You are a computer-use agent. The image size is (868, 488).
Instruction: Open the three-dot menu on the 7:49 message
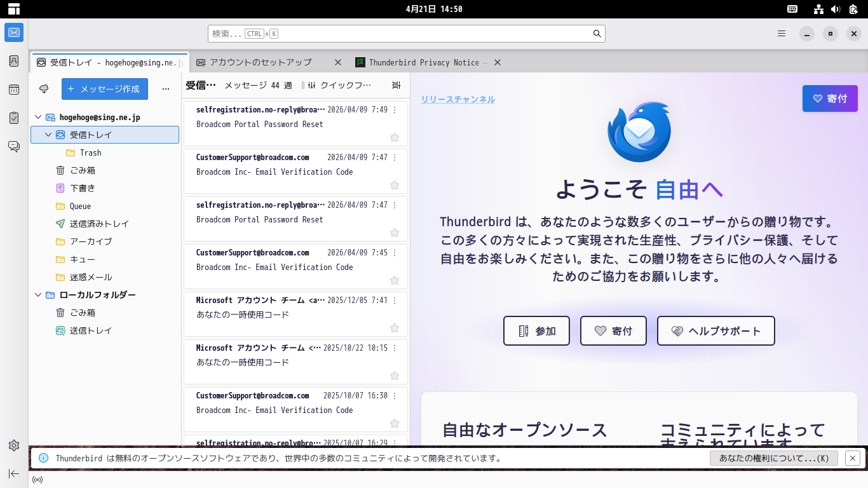pyautogui.click(x=395, y=110)
